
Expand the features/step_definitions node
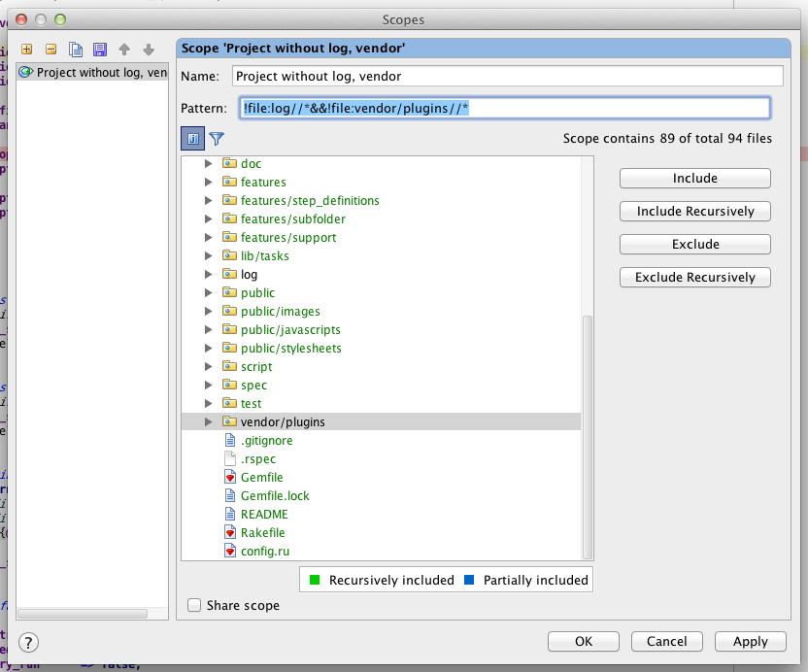point(208,200)
